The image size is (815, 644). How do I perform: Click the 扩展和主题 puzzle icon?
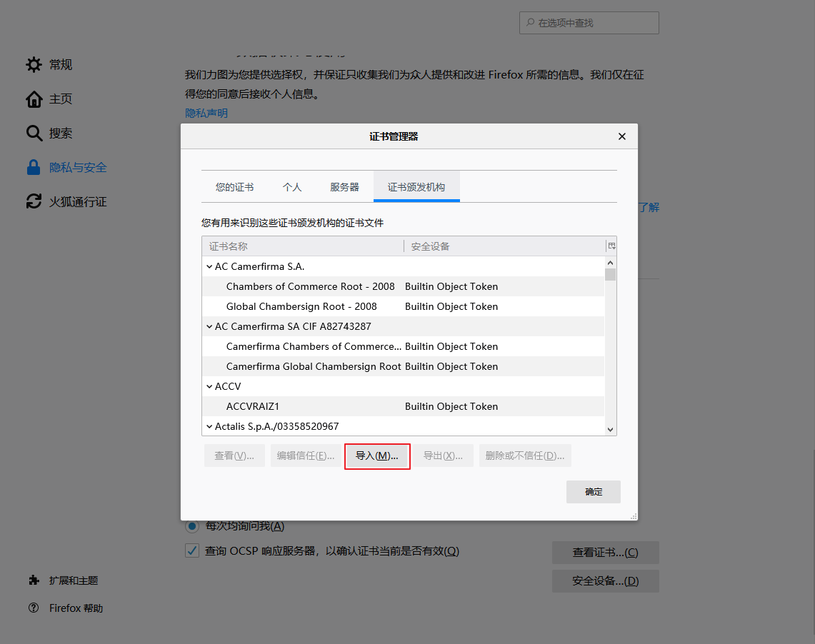(34, 580)
